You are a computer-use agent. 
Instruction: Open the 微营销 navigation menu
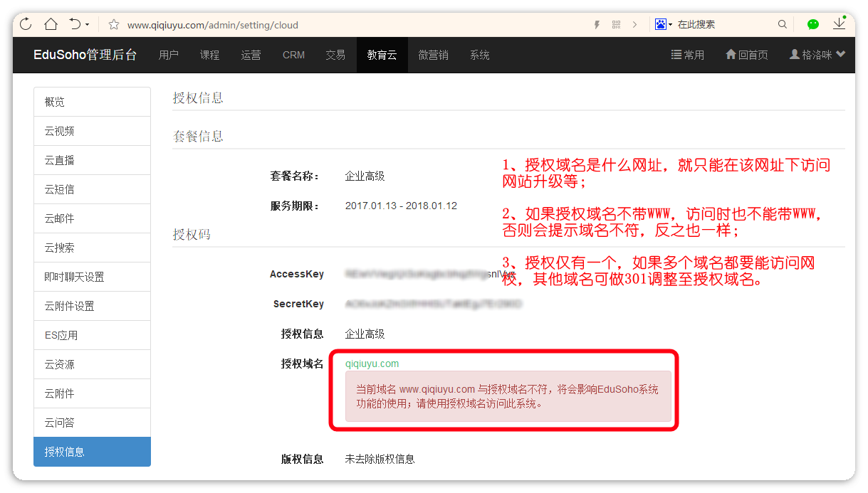[x=433, y=55]
